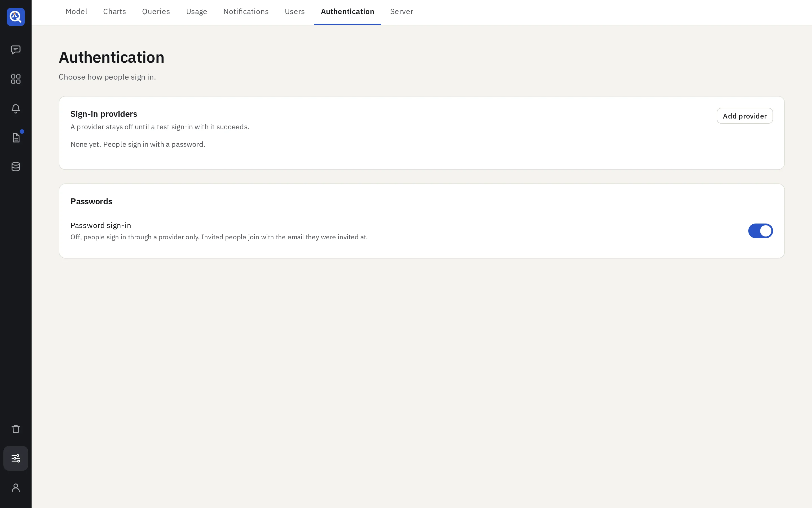Click 'None yet. People sign in with a password.'
This screenshot has height=508, width=812.
pyautogui.click(x=138, y=144)
